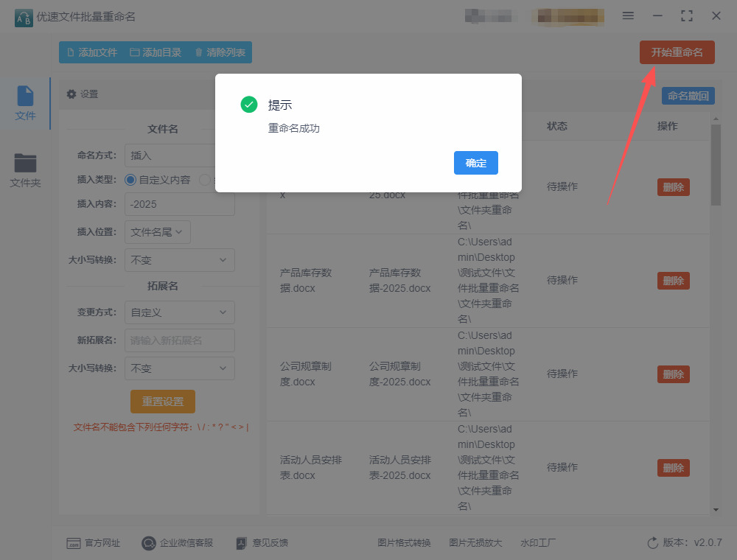Click new name 公司规章制度-2025.docx

tap(400, 374)
